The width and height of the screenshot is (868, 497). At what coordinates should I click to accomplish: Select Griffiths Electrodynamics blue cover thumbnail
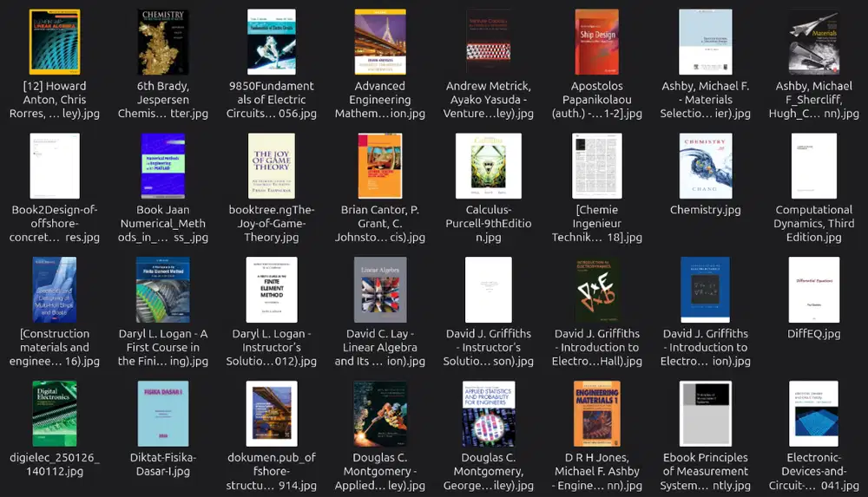pos(705,290)
